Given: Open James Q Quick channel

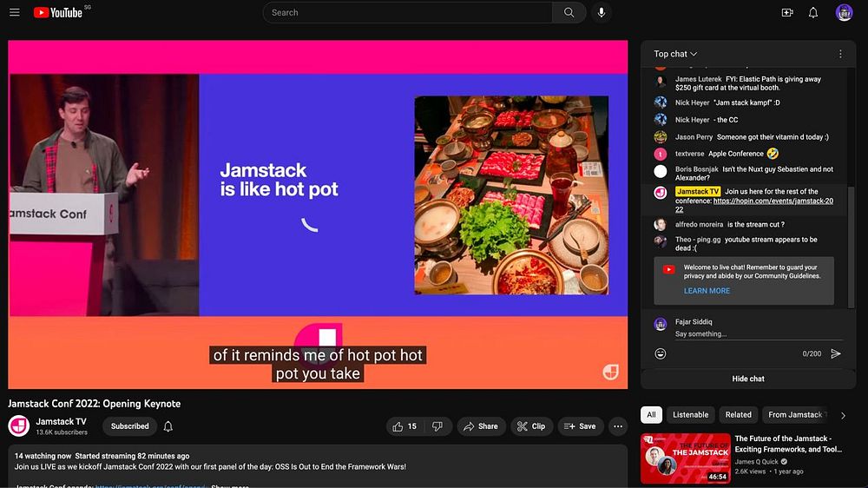Looking at the screenshot, I should (756, 461).
